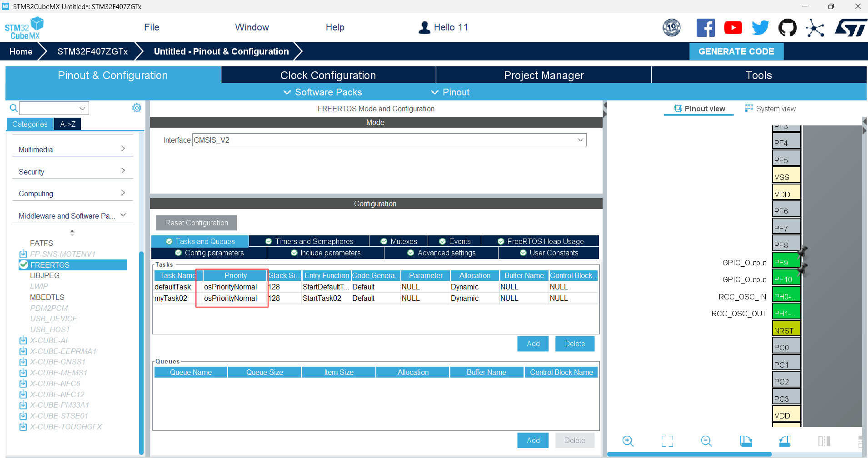Click the download icon next to X-CUBE-NFC6
The height and width of the screenshot is (463, 868).
[x=23, y=383]
